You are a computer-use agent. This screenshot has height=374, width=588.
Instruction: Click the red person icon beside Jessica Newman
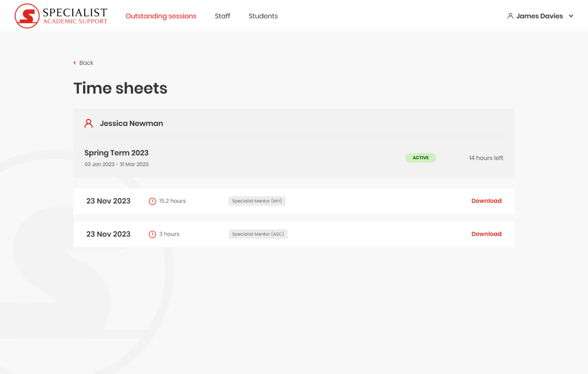tap(88, 123)
